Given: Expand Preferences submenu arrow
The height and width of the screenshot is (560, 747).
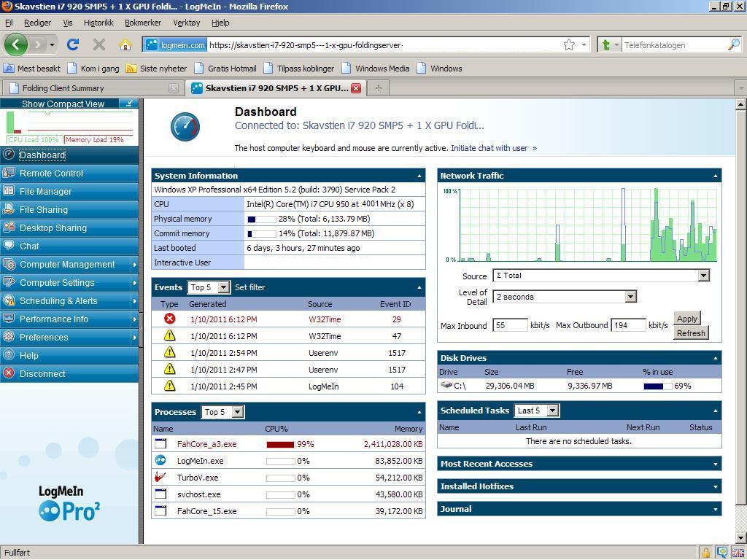Looking at the screenshot, I should pyautogui.click(x=135, y=338).
